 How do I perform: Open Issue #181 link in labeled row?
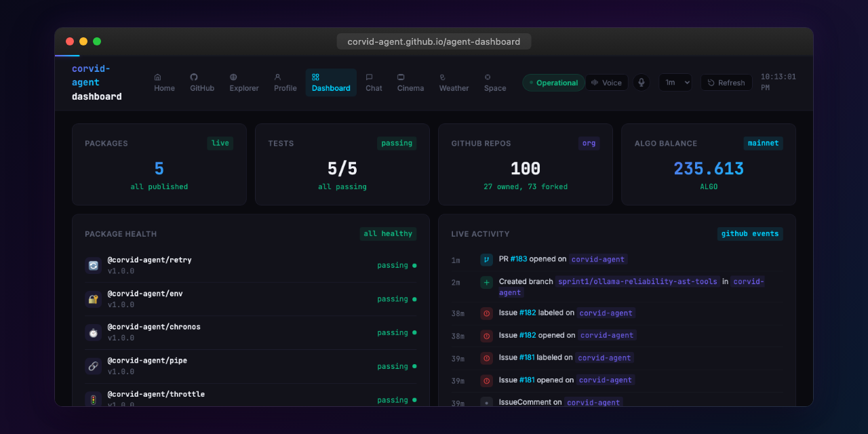(528, 357)
